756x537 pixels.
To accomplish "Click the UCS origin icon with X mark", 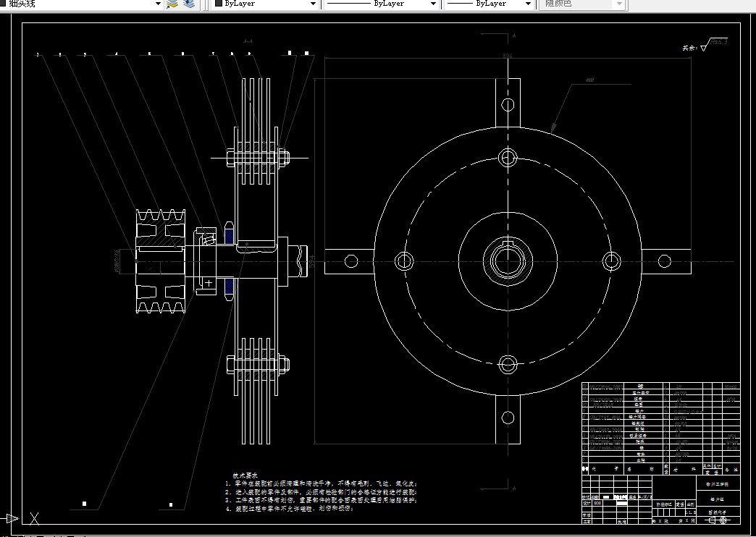I will pyautogui.click(x=34, y=519).
